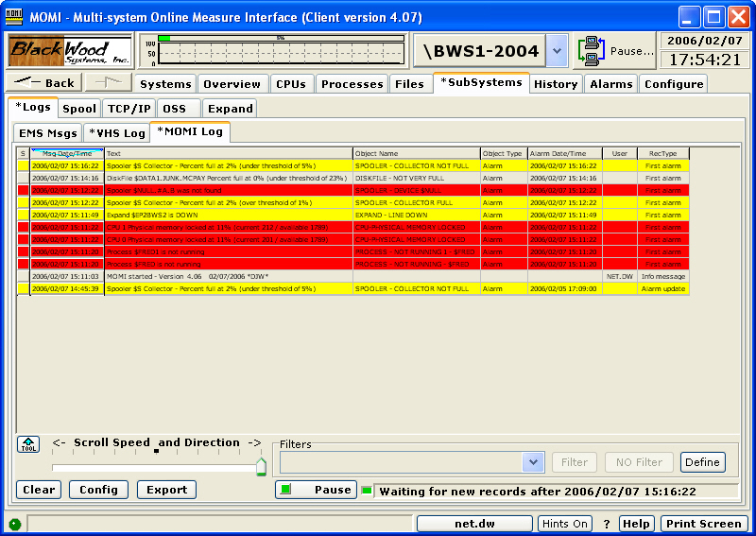Screen dimensions: 756x536
Task: Select the SubSystems tab
Action: click(x=481, y=82)
